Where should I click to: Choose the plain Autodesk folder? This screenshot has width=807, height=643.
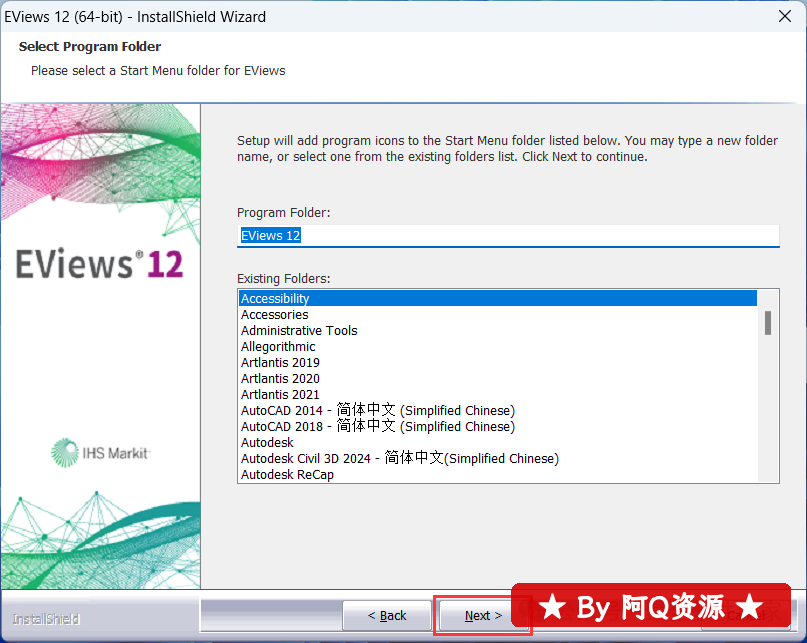[x=267, y=442]
